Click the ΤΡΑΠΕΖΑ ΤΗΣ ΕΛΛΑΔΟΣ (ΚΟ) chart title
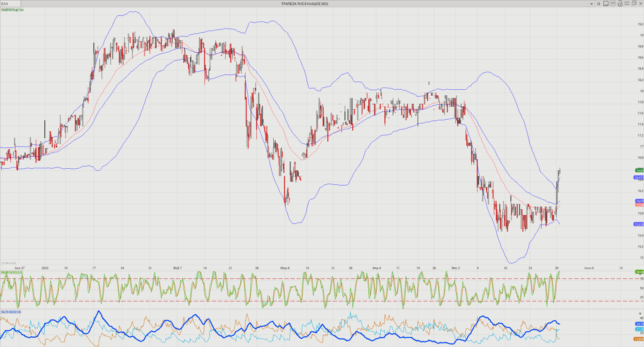Image resolution: width=644 pixels, height=347 pixels. pyautogui.click(x=305, y=4)
